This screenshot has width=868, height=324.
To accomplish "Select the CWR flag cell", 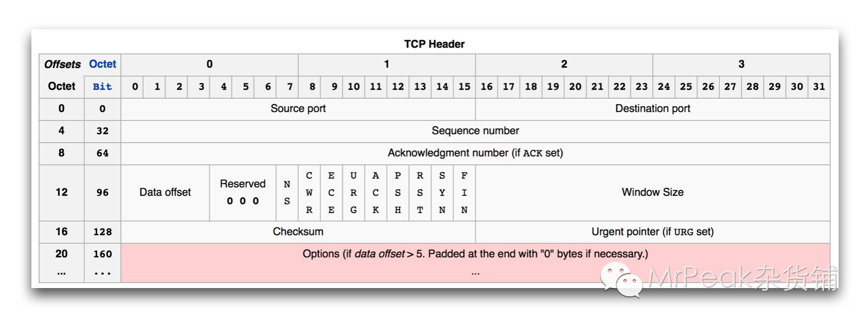I will [309, 192].
